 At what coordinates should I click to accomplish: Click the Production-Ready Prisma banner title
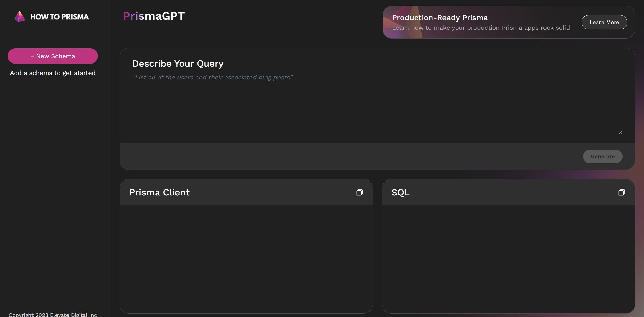coord(440,18)
